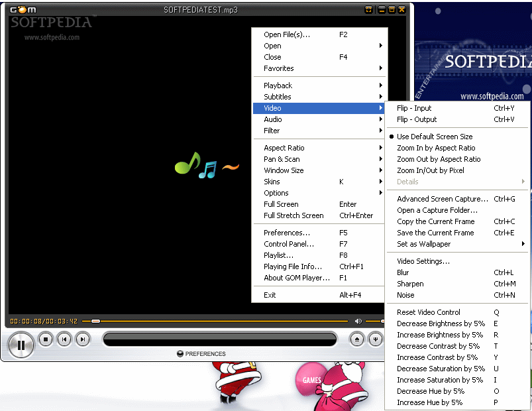Click Decrease Brightness by 5%

pos(457,323)
